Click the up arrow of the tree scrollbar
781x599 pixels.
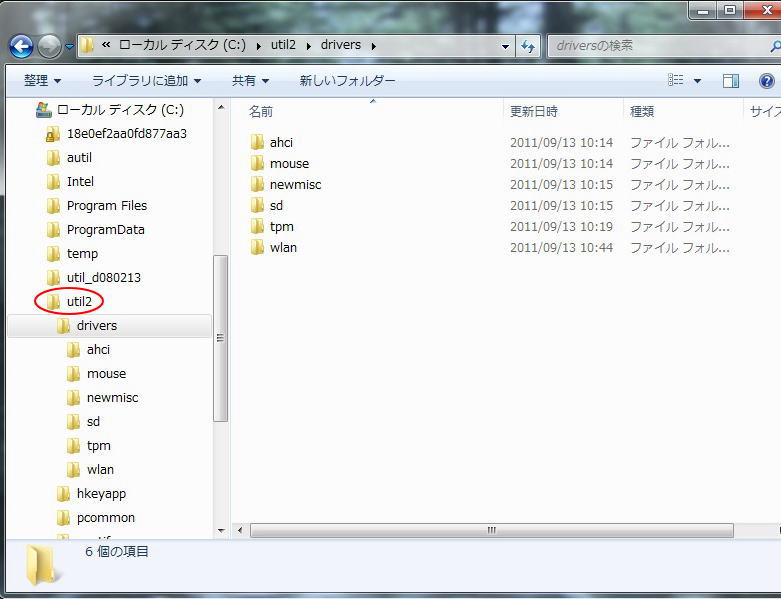[221, 107]
